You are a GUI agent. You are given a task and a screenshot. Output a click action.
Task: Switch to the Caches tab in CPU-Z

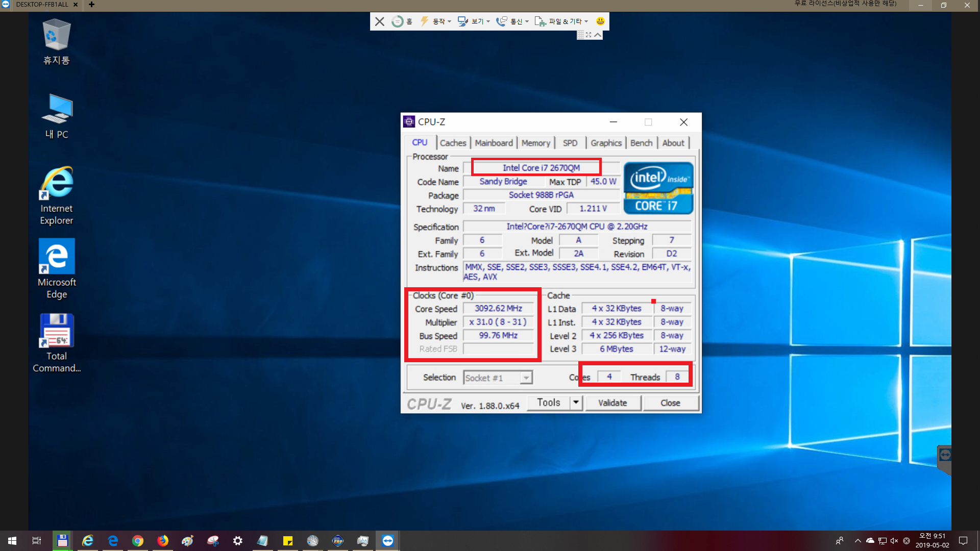[453, 143]
